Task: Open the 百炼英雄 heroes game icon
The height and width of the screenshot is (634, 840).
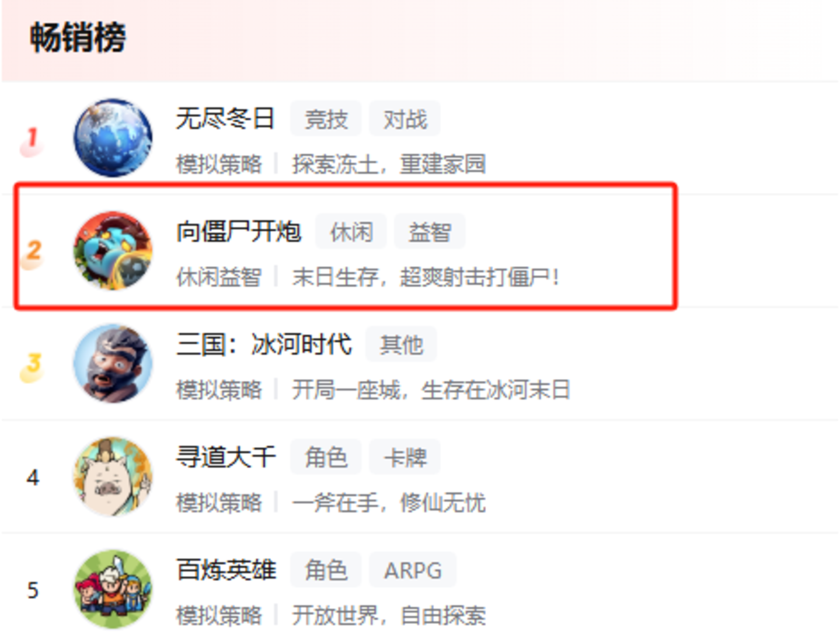Action: pyautogui.click(x=113, y=589)
